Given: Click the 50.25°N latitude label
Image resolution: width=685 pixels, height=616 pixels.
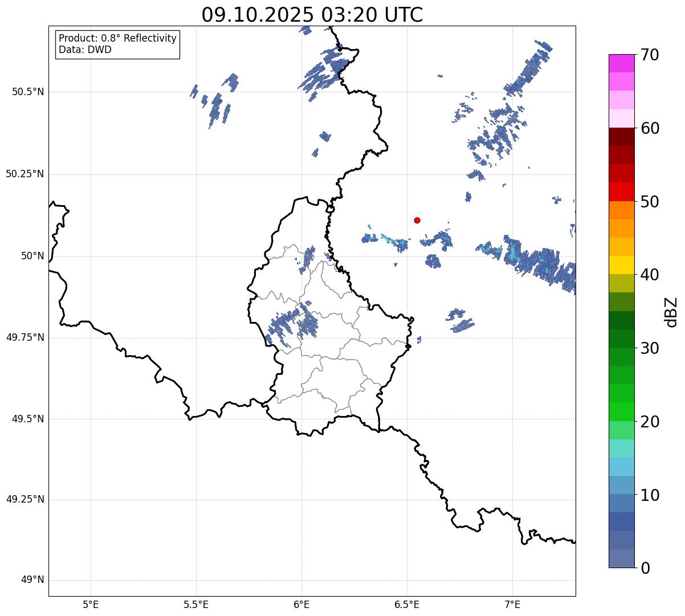Looking at the screenshot, I should point(25,174).
